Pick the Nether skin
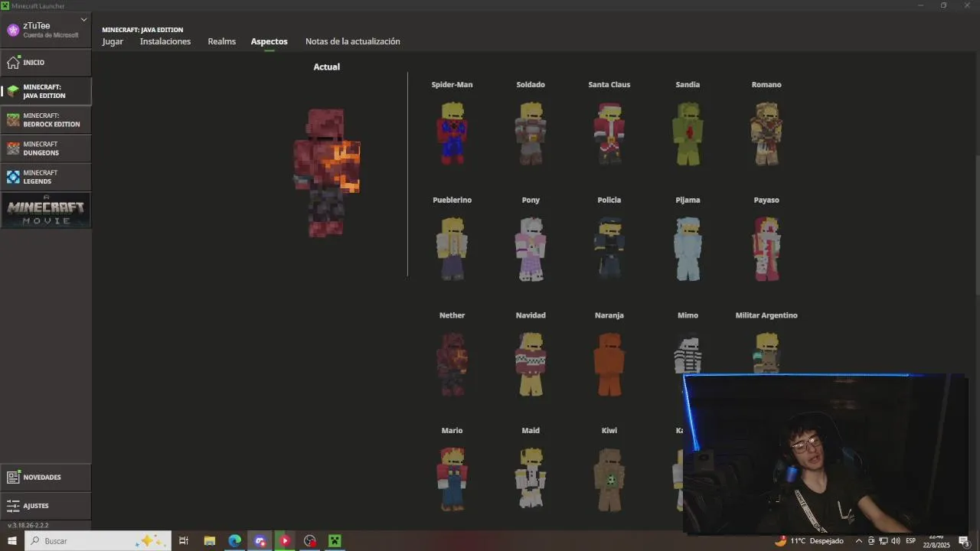This screenshot has height=551, width=980. pos(452,364)
